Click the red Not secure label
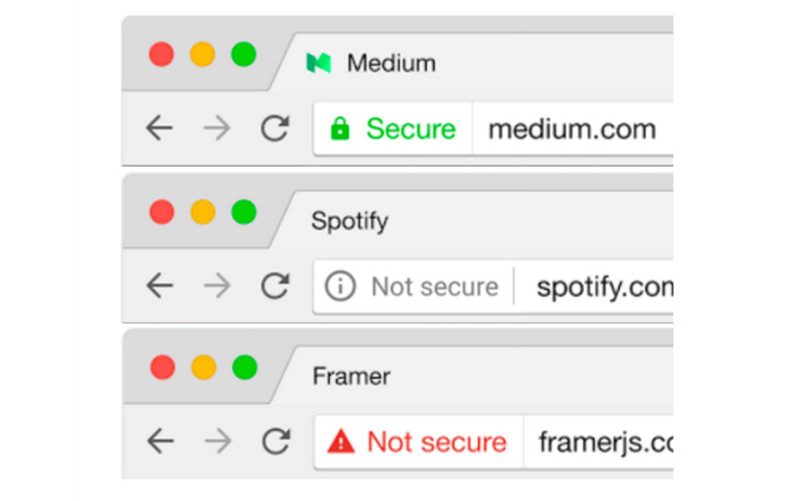The width and height of the screenshot is (800, 501). point(436,441)
